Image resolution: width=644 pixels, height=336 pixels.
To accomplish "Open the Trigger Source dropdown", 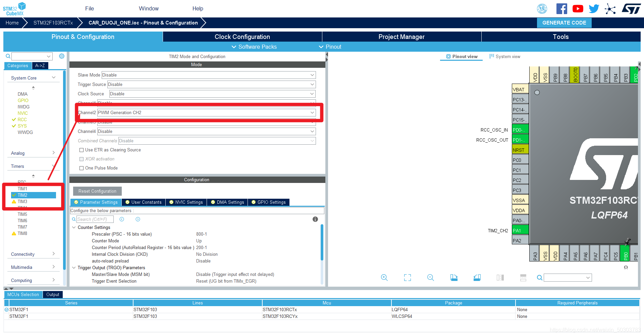I will [x=211, y=84].
